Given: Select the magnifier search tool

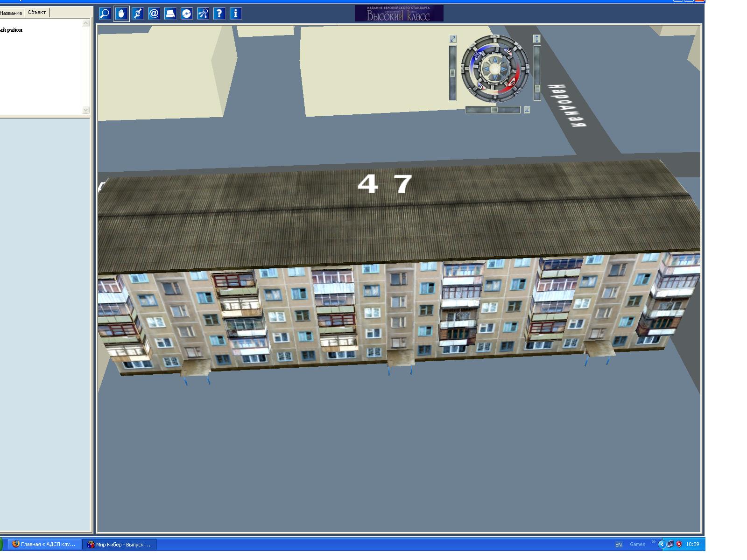Looking at the screenshot, I should coord(105,14).
